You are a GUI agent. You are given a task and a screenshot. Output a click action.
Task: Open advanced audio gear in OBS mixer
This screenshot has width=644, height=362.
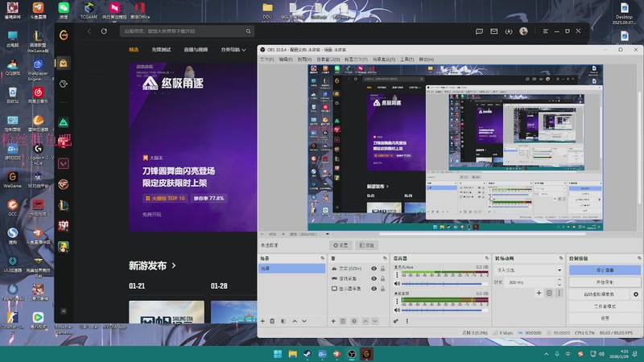tap(395, 321)
